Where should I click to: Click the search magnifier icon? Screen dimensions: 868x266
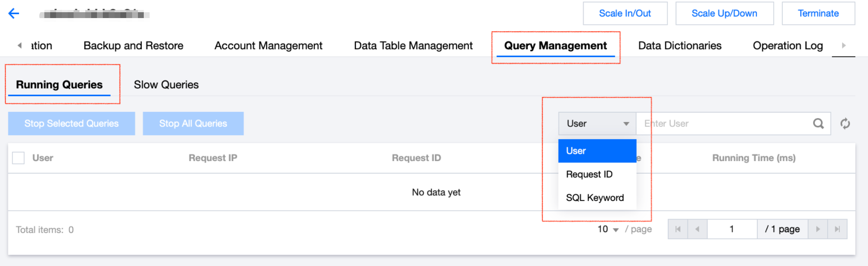(x=818, y=123)
